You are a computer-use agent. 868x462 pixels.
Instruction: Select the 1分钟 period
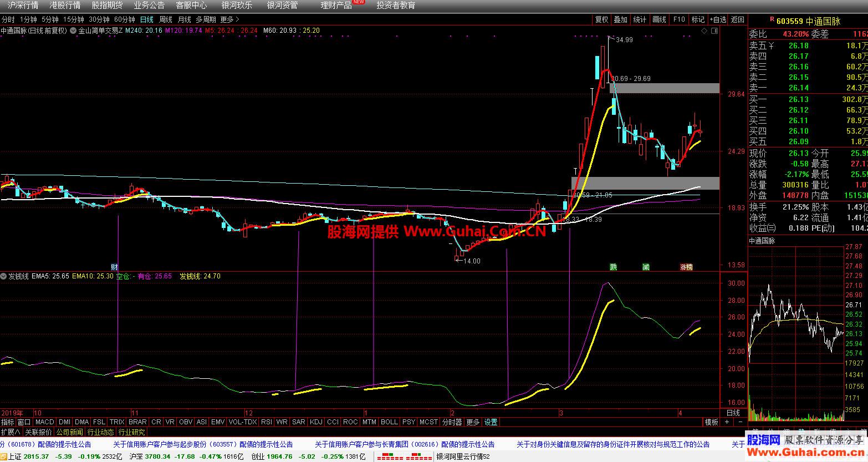tap(28, 19)
